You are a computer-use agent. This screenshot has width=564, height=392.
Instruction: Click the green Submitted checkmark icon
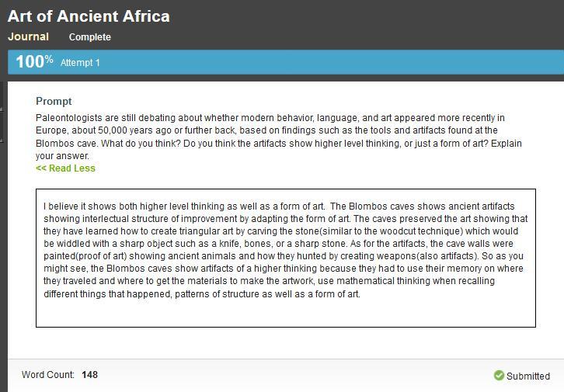(x=499, y=376)
